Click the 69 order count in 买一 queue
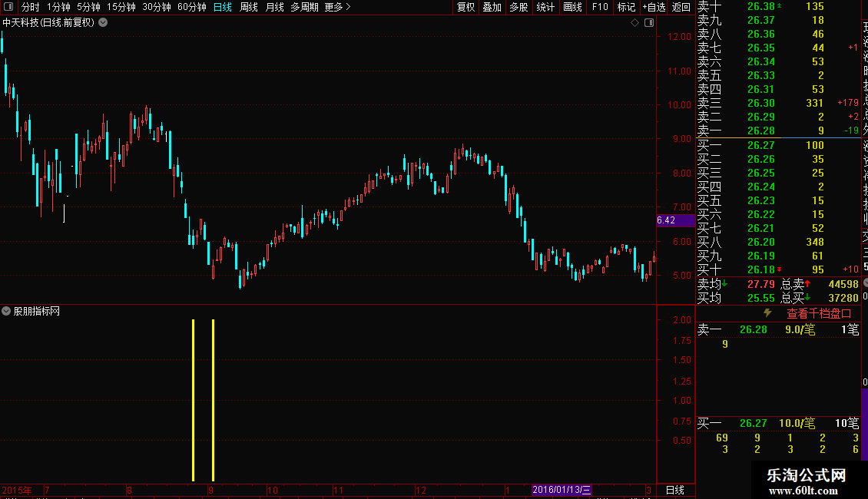868x499 pixels. tap(722, 438)
